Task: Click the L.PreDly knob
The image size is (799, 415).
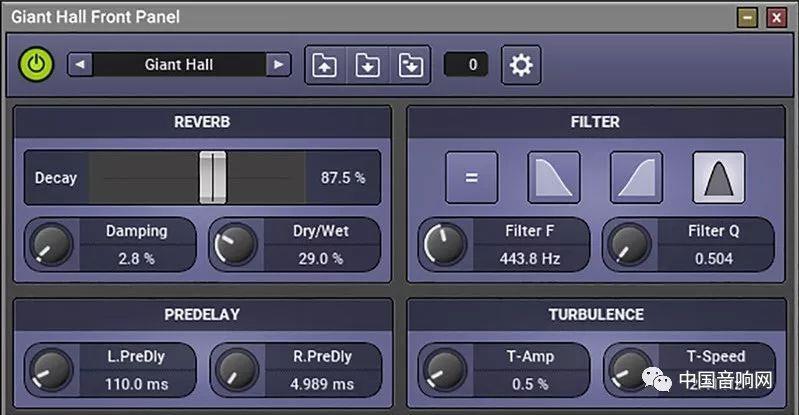Action: [x=51, y=370]
